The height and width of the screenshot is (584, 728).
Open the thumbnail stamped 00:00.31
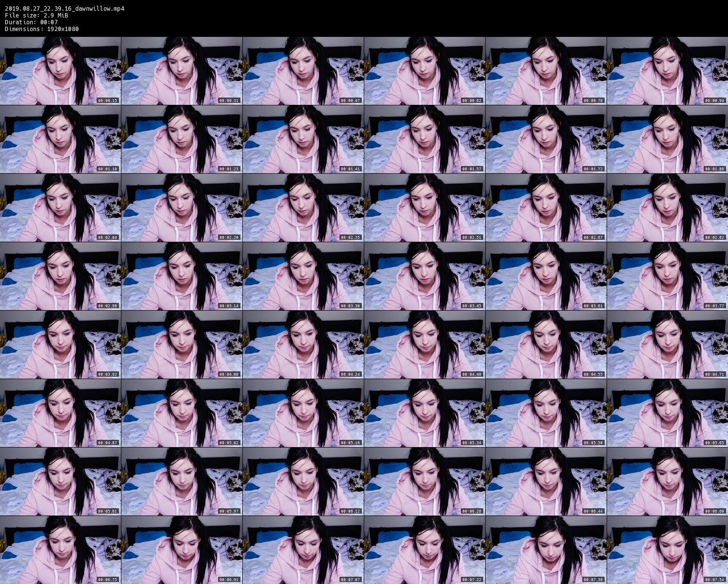point(182,71)
